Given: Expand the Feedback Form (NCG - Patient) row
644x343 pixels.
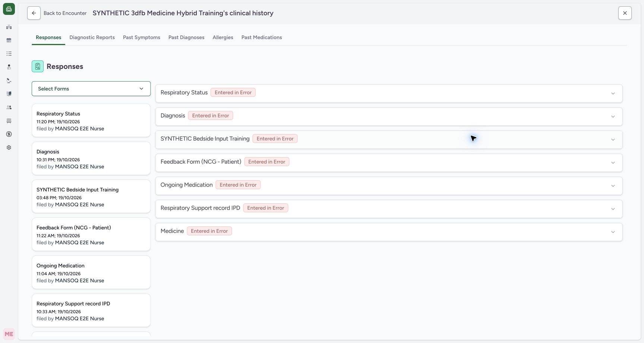Looking at the screenshot, I should pos(389,162).
